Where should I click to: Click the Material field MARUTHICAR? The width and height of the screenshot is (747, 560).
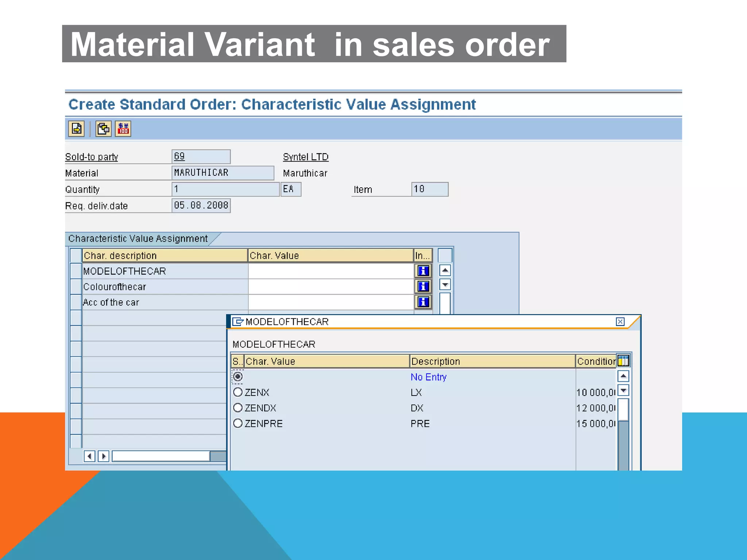coord(223,173)
